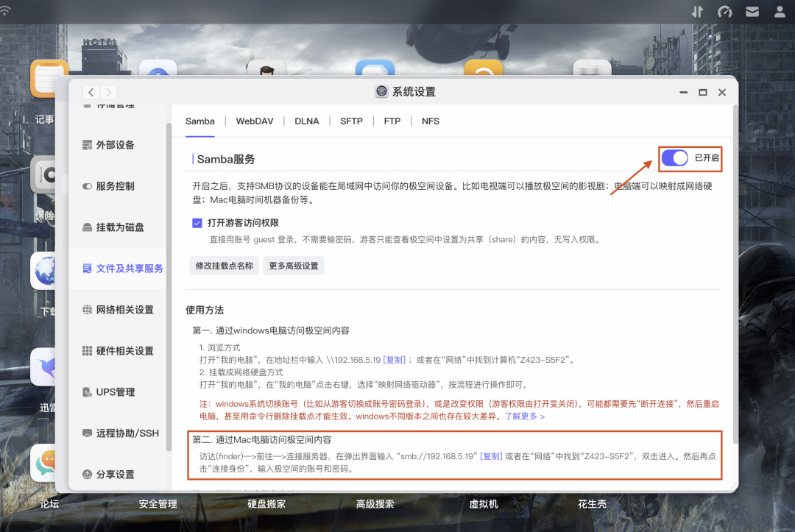Copy the smb://192.168.5.19 Mac address link
Screen dimensions: 795x532
491,456
